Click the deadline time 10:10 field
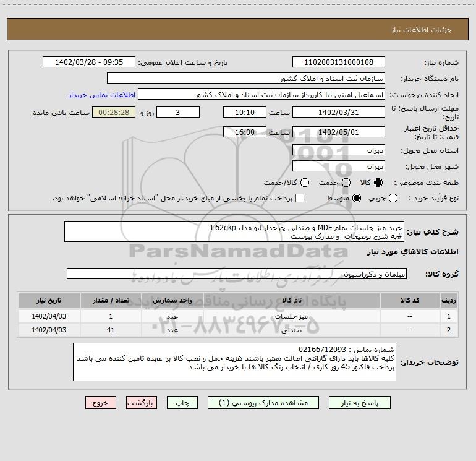This screenshot has height=461, width=476. [x=245, y=112]
